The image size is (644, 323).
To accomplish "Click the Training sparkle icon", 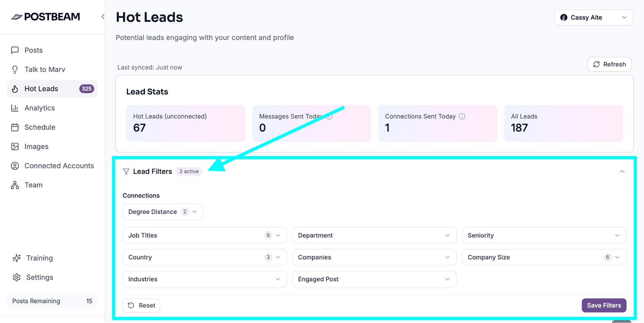I will [x=17, y=258].
